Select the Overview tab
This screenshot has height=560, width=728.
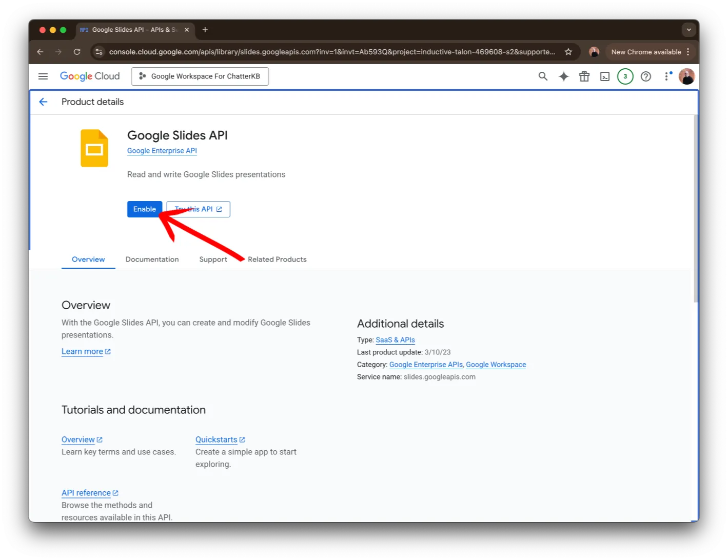click(88, 259)
